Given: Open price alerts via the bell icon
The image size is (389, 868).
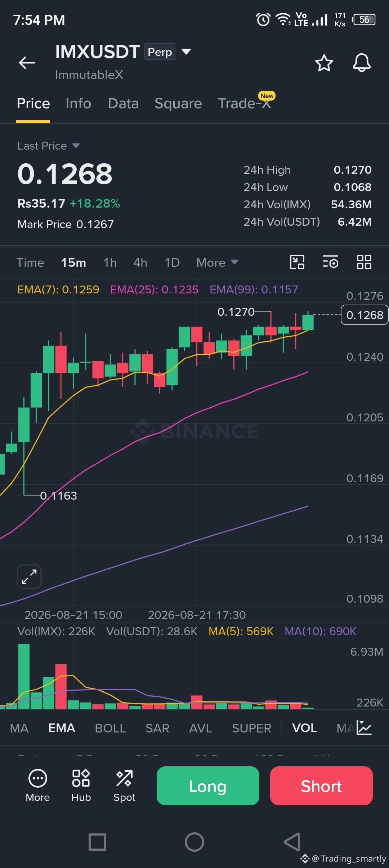Looking at the screenshot, I should tap(362, 63).
